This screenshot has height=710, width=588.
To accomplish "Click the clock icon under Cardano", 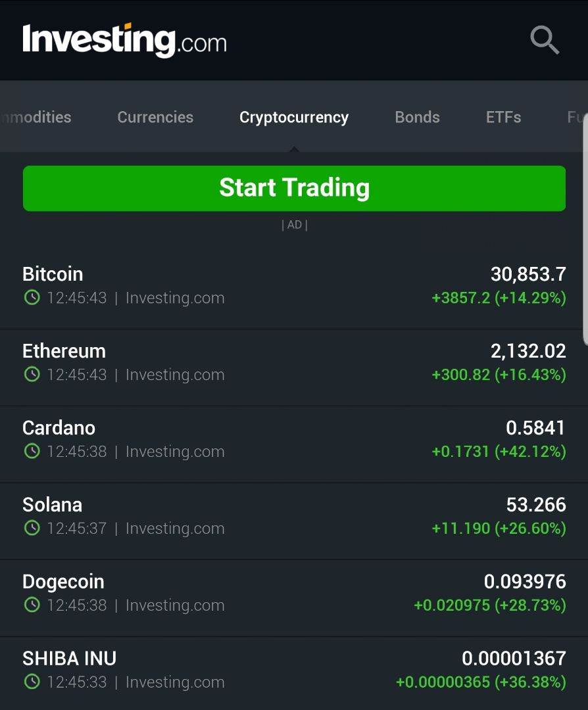I will click(x=32, y=452).
